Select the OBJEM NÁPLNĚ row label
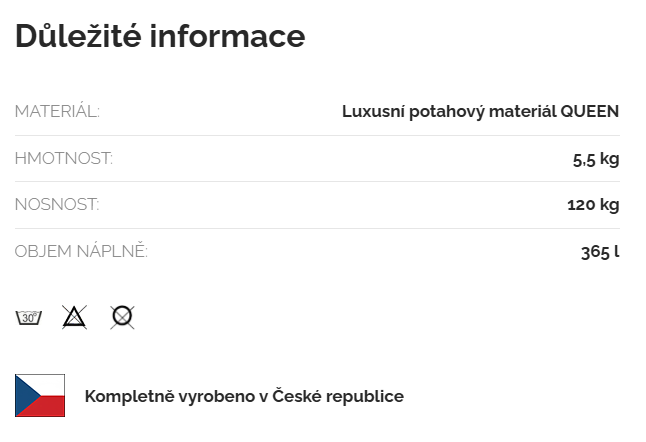 81,251
